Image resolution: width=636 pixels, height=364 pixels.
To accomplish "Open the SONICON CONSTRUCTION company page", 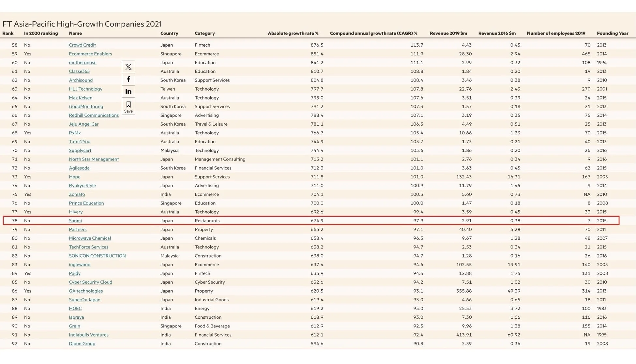I will [x=97, y=256].
